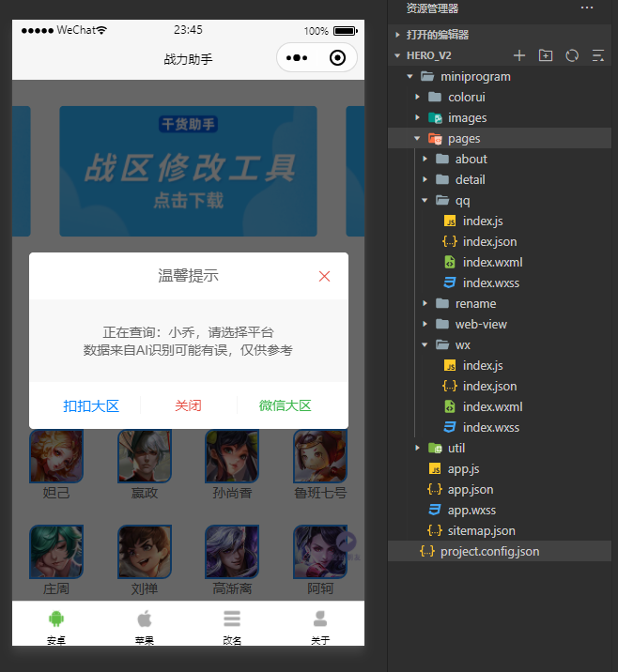Open index.wxml in the qq folder
This screenshot has height=672, width=618.
pyautogui.click(x=500, y=262)
